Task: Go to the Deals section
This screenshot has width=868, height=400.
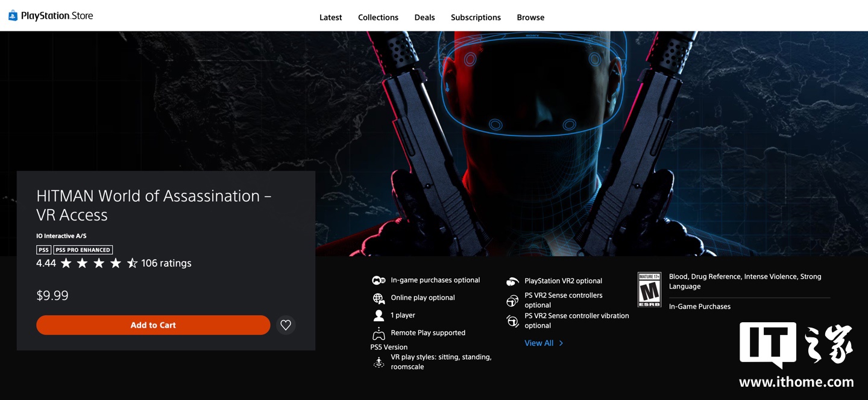Action: pyautogui.click(x=424, y=17)
